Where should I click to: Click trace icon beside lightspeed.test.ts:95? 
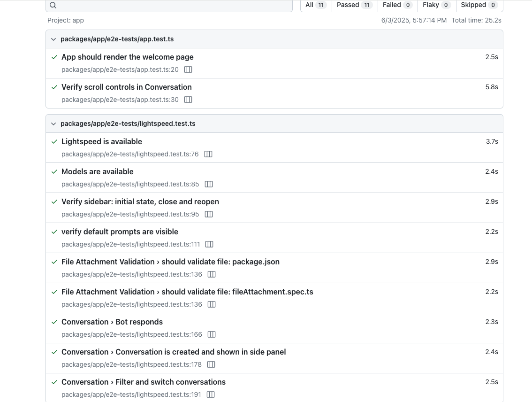pos(209,214)
